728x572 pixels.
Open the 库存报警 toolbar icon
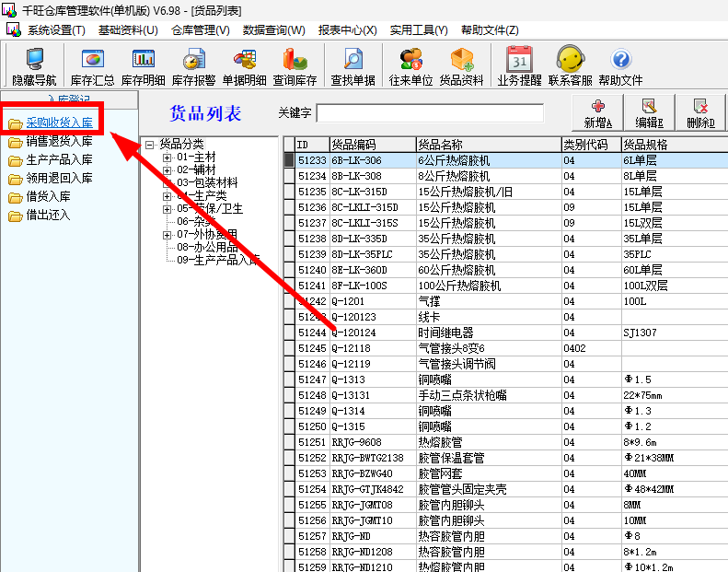(193, 66)
